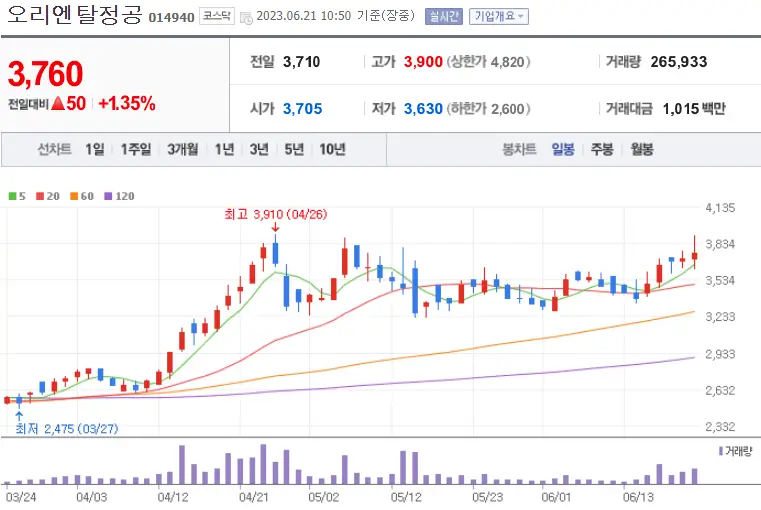The image size is (761, 510).
Task: Click the 05/12 date label on axis
Action: coord(406,497)
